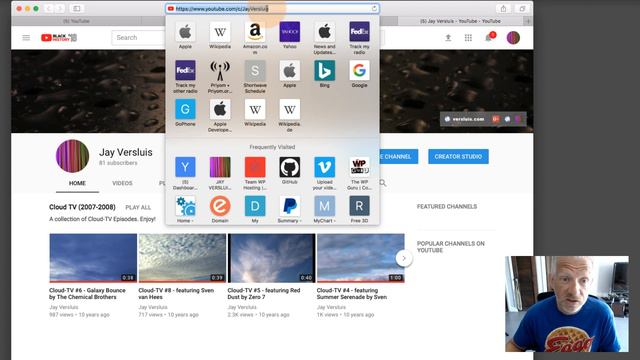Screen dimensions: 640x360
Task: Open the YouTube apps grid
Action: (468, 38)
